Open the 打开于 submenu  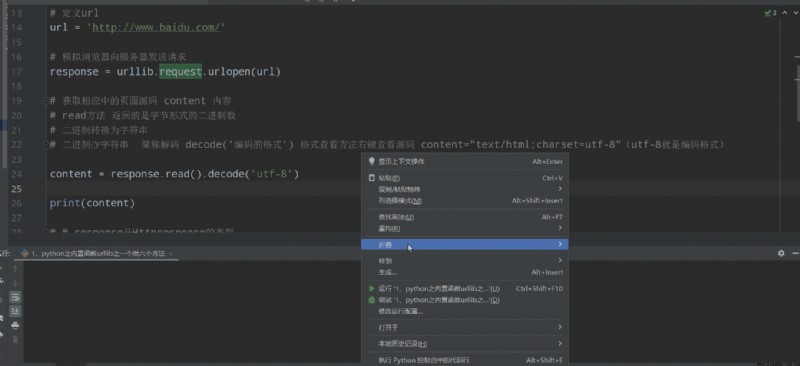pyautogui.click(x=465, y=327)
